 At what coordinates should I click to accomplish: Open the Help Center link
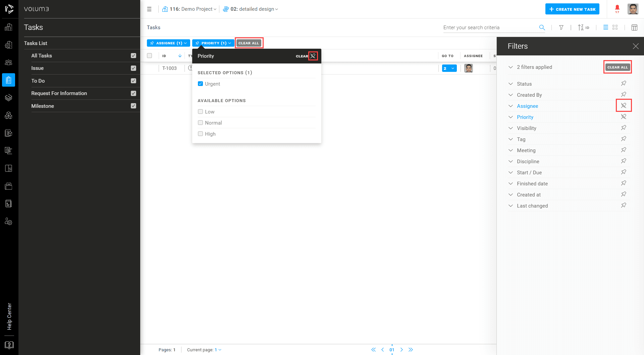click(x=9, y=316)
